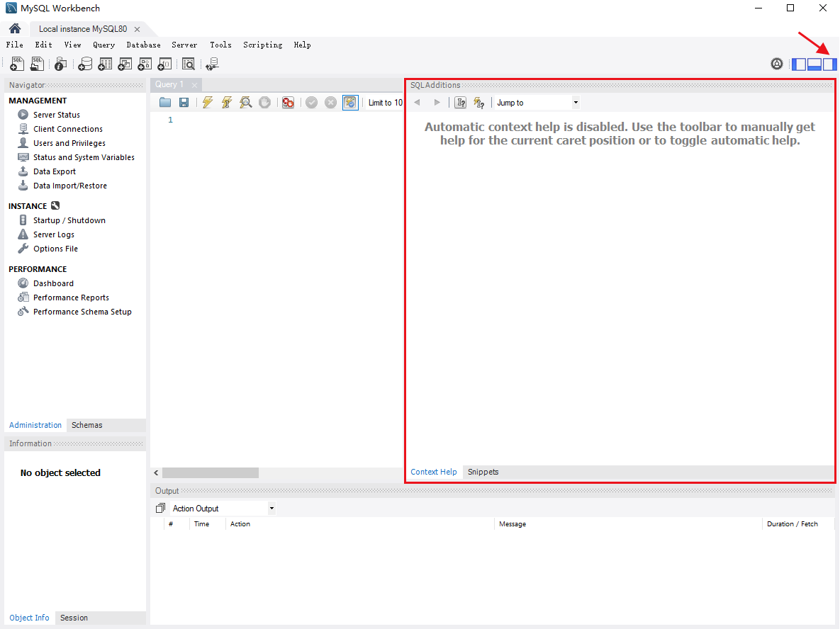Save the script to a file

pos(184,102)
